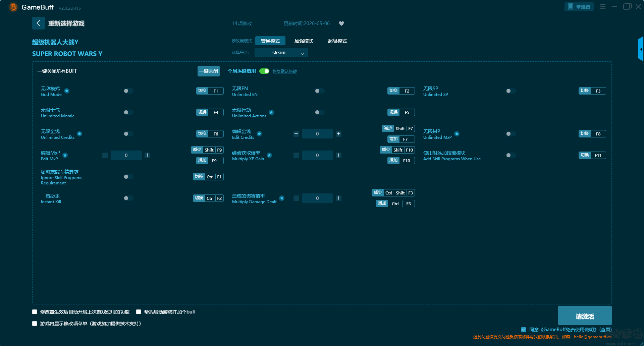
Task: Increase Edit MxP value with plus
Action: coord(147,155)
